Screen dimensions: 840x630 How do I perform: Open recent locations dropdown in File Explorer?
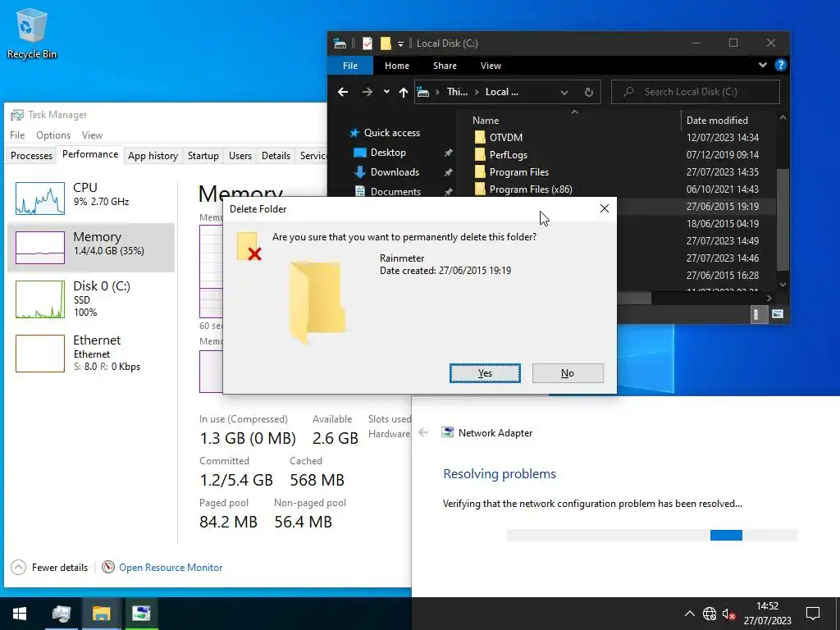tap(386, 92)
